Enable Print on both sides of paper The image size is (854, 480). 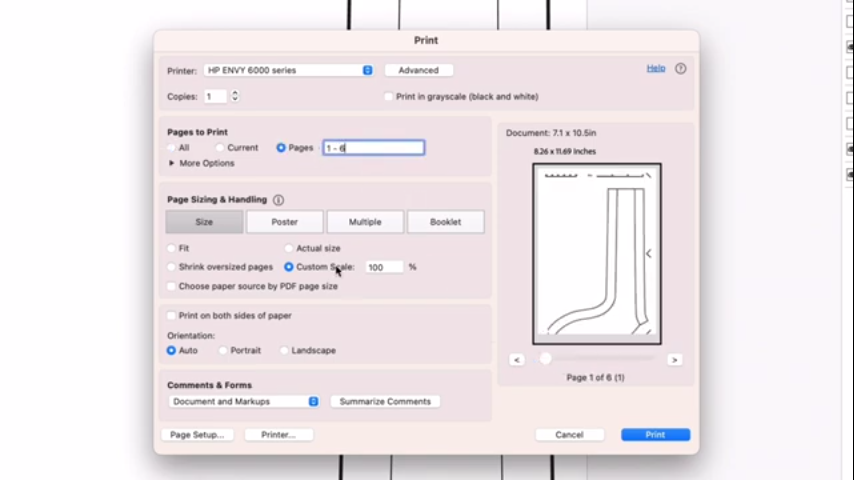(x=172, y=315)
